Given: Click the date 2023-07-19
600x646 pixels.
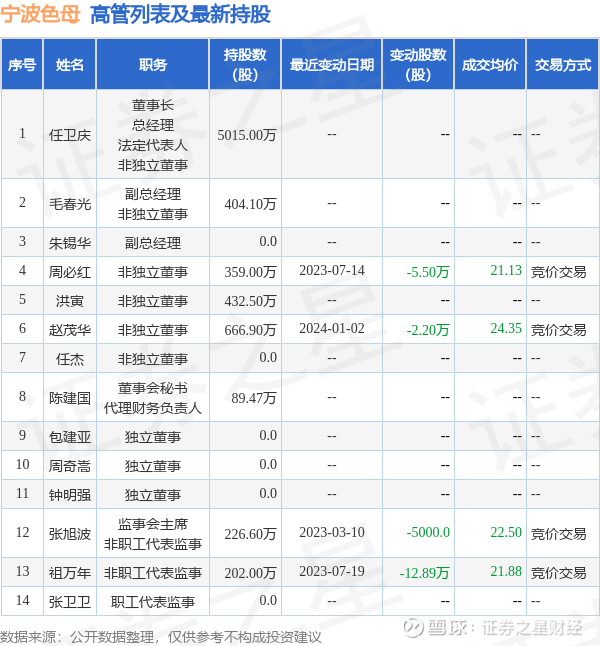Looking at the screenshot, I should [332, 571].
